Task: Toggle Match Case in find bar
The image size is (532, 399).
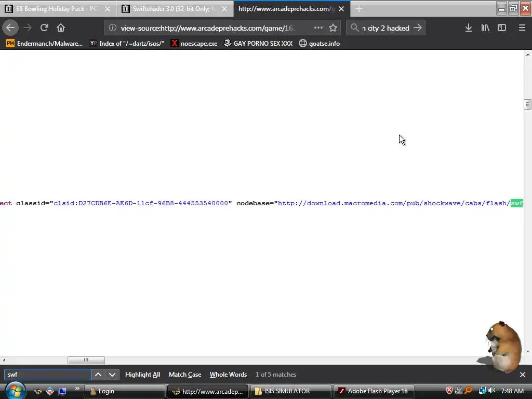Action: coord(185,375)
